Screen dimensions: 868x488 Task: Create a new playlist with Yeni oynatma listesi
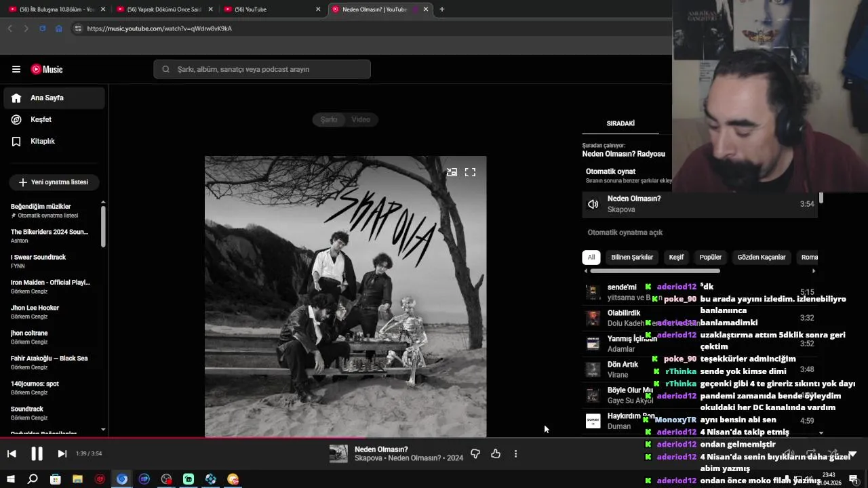(54, 182)
